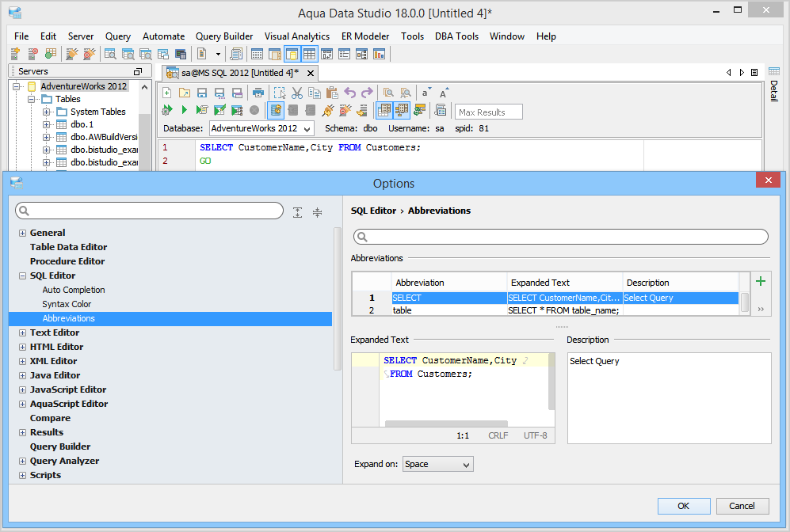The width and height of the screenshot is (790, 532).
Task: Click the Save floppy icon in the editor toolbar
Action: (x=202, y=93)
